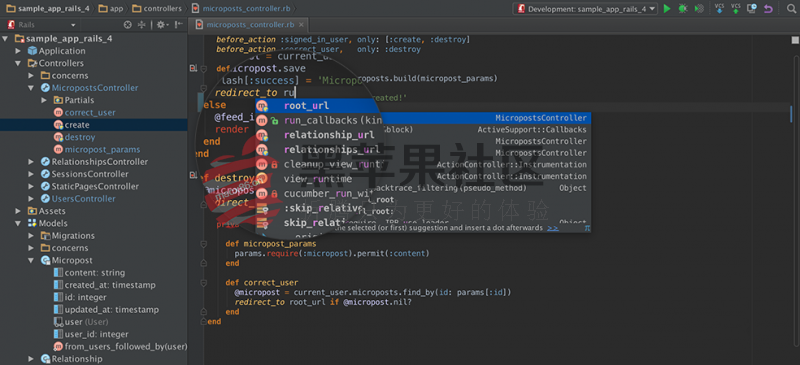This screenshot has height=365, width=800.
Task: Expand the RelationshipsController node
Action: coord(31,162)
